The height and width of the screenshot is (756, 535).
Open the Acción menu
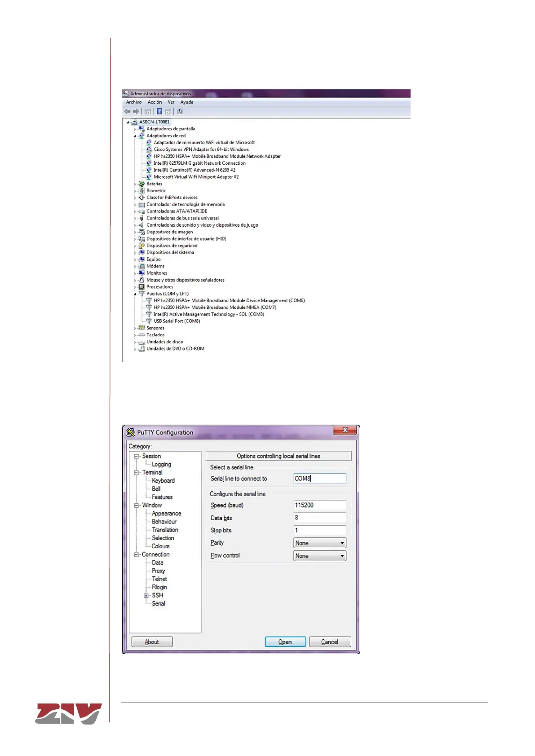tap(155, 102)
